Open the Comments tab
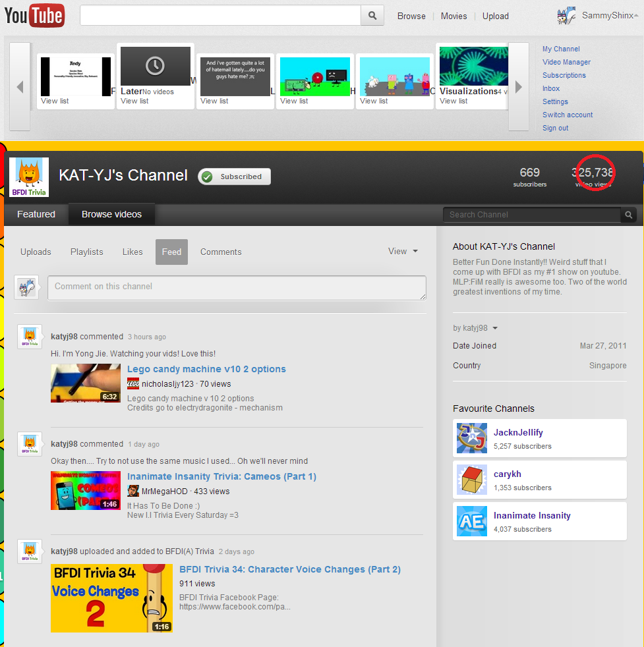The image size is (644, 647). 221,252
